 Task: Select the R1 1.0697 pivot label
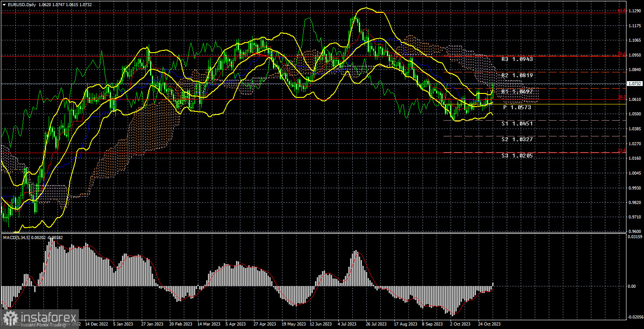click(518, 92)
